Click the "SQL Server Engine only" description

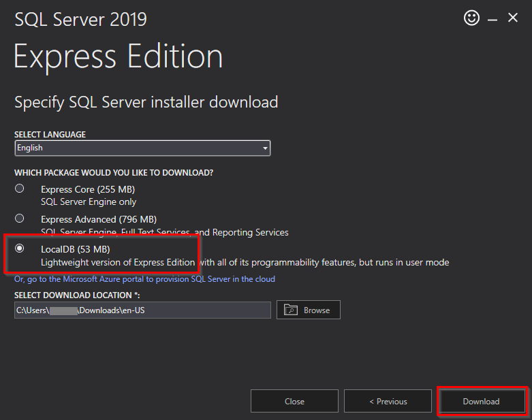89,201
